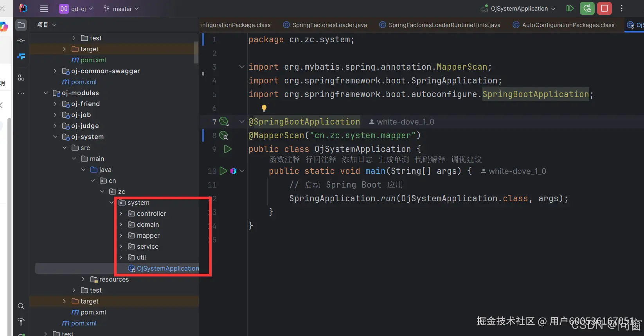Select the system package folder

click(x=134, y=202)
